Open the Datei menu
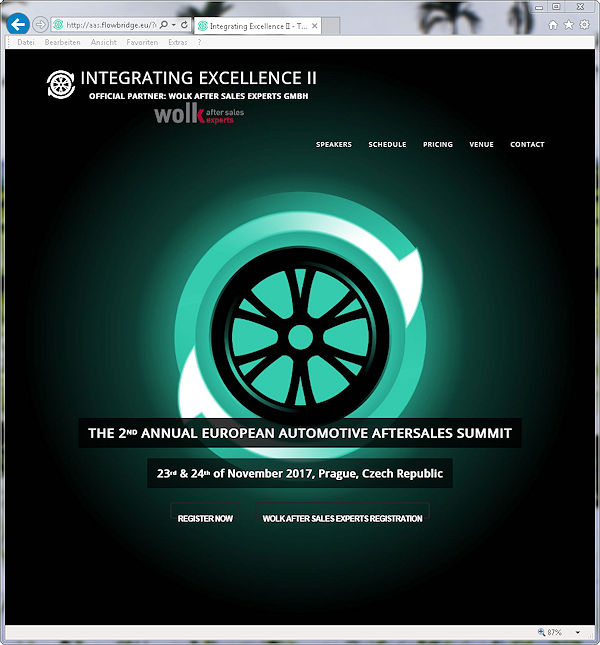The height and width of the screenshot is (645, 600). 25,42
